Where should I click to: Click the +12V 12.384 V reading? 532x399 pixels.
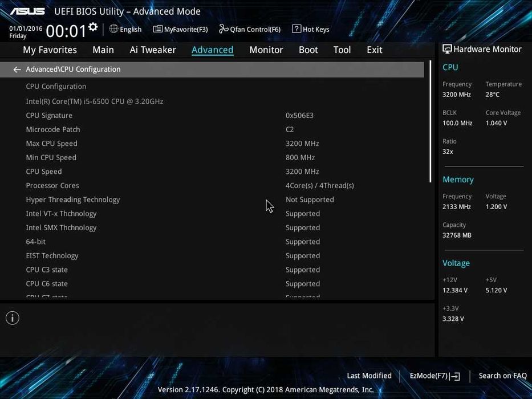pyautogui.click(x=455, y=291)
